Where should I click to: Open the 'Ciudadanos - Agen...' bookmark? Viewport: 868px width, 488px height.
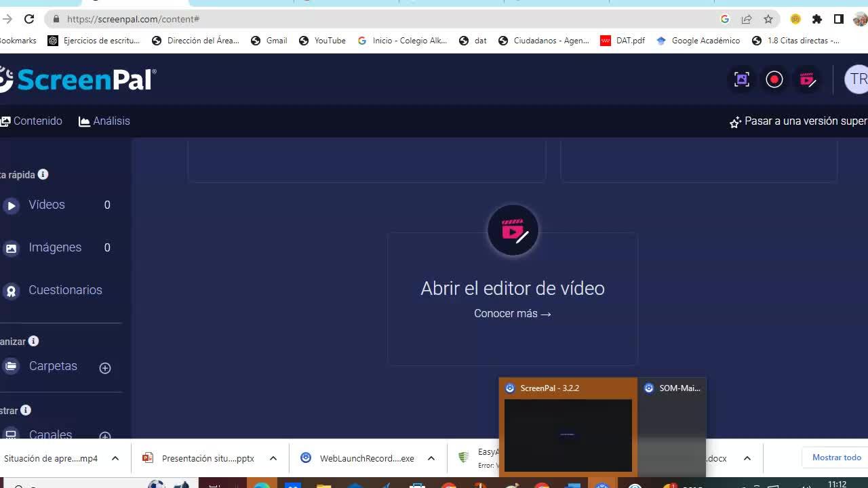544,41
